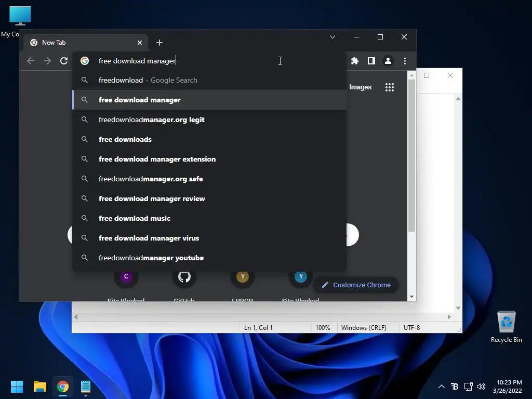Image resolution: width=532 pixels, height=399 pixels.
Task: Select suggestion 'free downloads'
Action: click(x=209, y=139)
